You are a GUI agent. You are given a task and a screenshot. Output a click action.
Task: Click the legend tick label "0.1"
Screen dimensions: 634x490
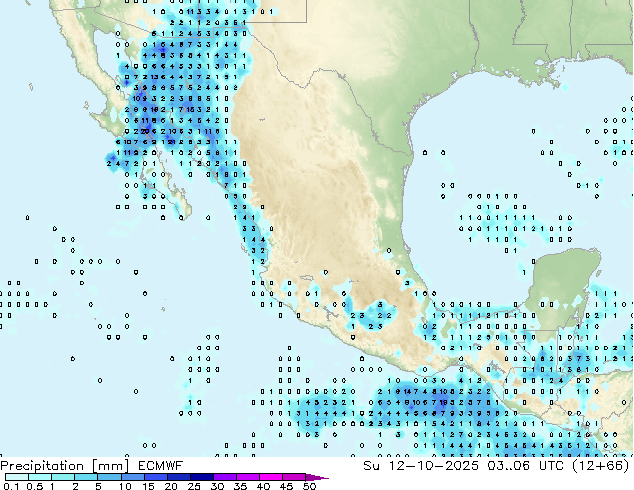tap(11, 486)
